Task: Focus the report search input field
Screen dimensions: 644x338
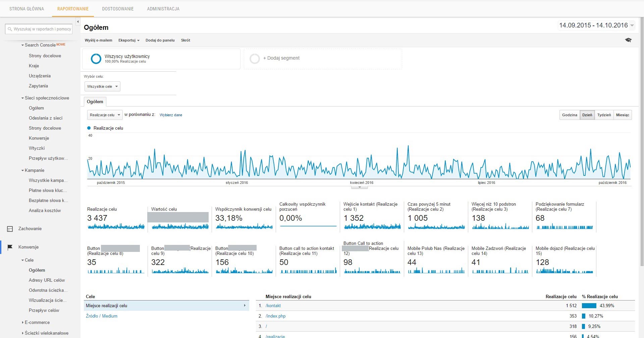Action: coord(39,29)
